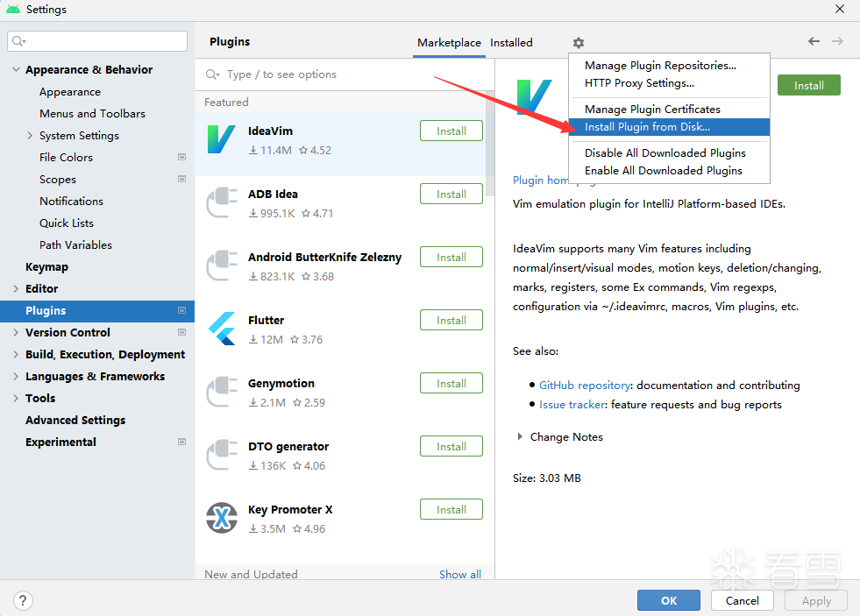
Task: Click the Key Promoter X plugin logo
Action: pyautogui.click(x=222, y=518)
